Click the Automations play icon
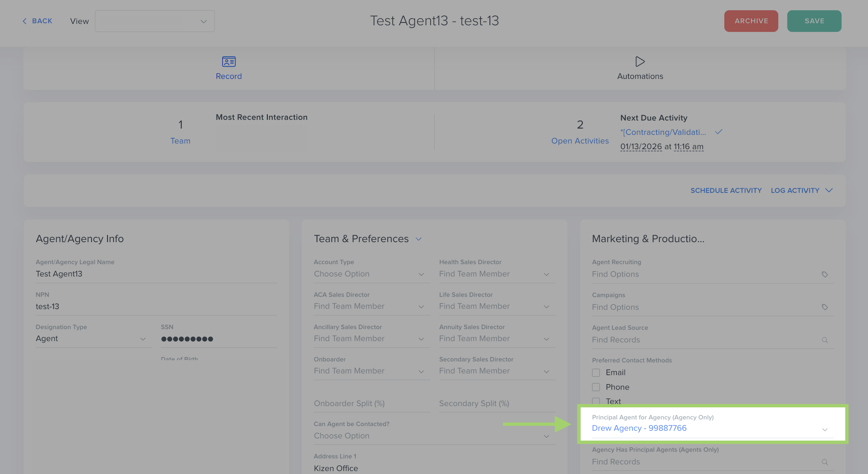Image resolution: width=868 pixels, height=474 pixels. click(x=640, y=62)
